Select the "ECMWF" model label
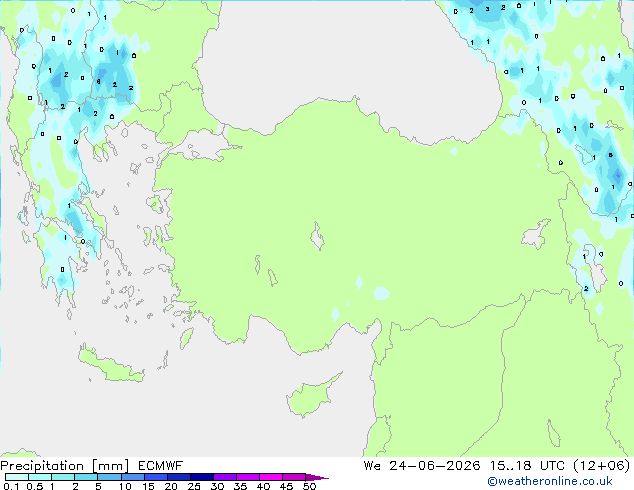 click(161, 466)
